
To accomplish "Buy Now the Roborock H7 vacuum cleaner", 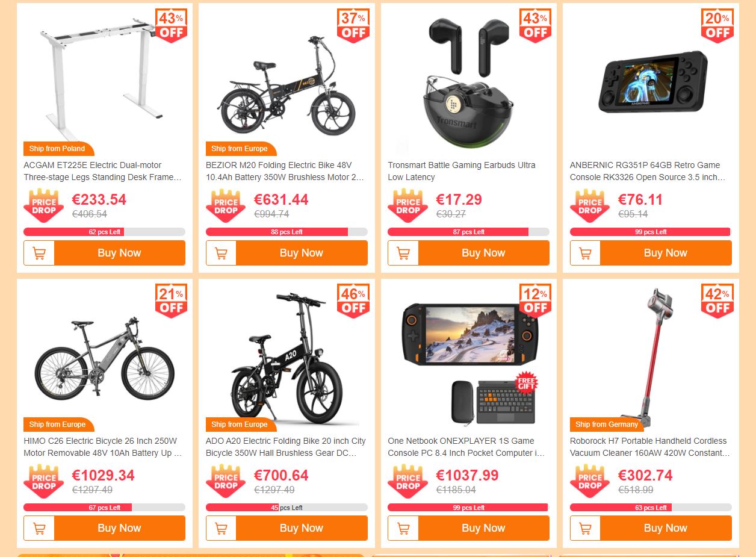I will 666,528.
